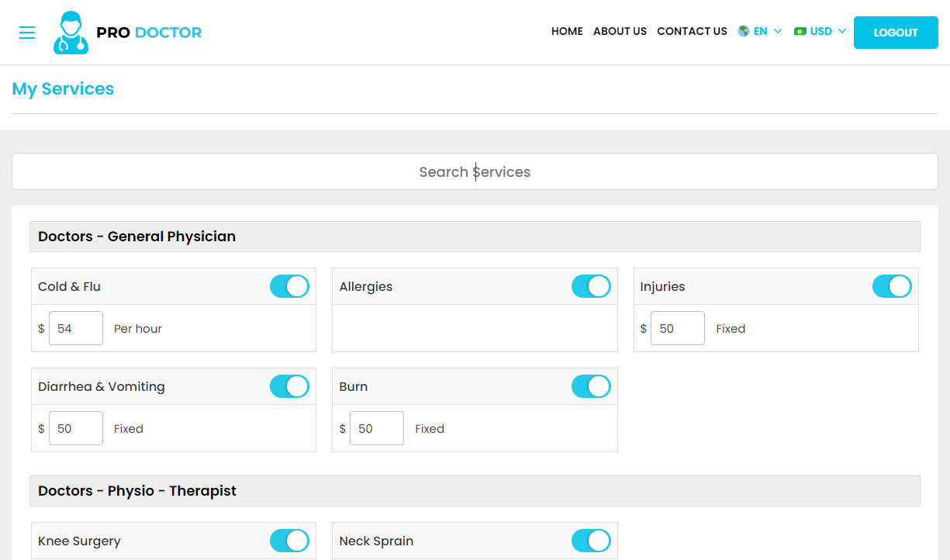Toggle the Injuries service switch
950x560 pixels.
click(892, 286)
